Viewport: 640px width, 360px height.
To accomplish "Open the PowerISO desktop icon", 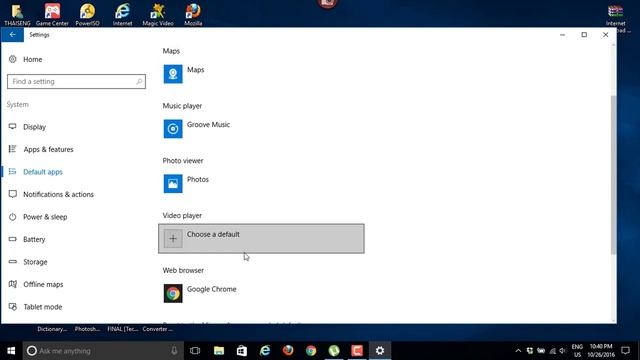I will [87, 14].
